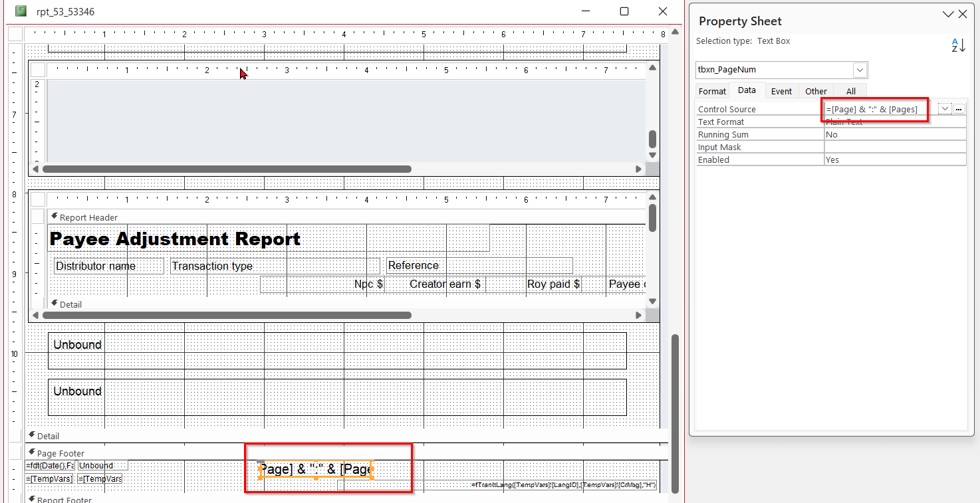Open the Control Source dropdown arrow
This screenshot has width=980, height=503.
point(945,109)
